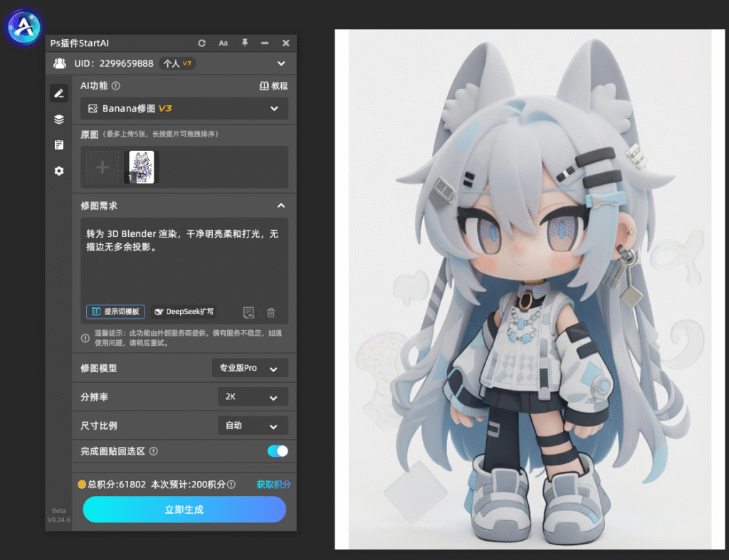
Task: Open the notes list tab in the sidebar
Action: [59, 145]
